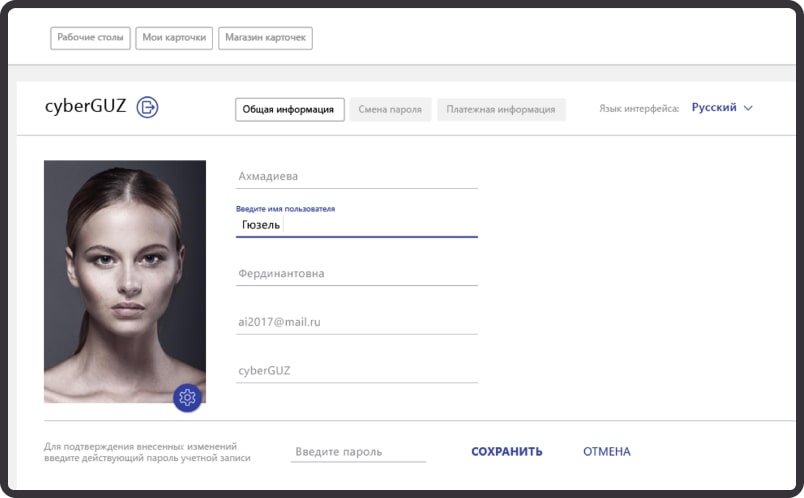The height and width of the screenshot is (498, 804).
Task: Expand the Русский language dropdown
Action: 722,108
